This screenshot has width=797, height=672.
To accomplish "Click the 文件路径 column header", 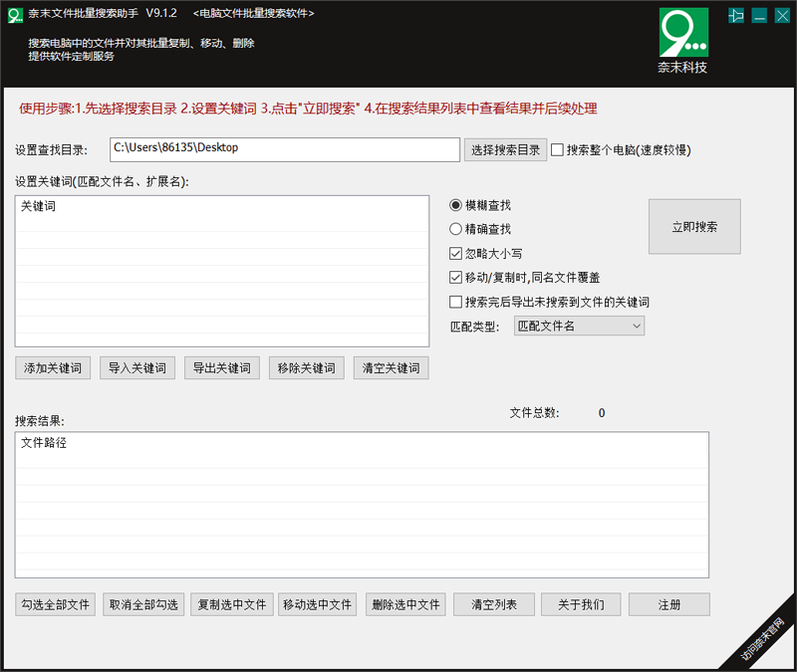I will click(45, 443).
